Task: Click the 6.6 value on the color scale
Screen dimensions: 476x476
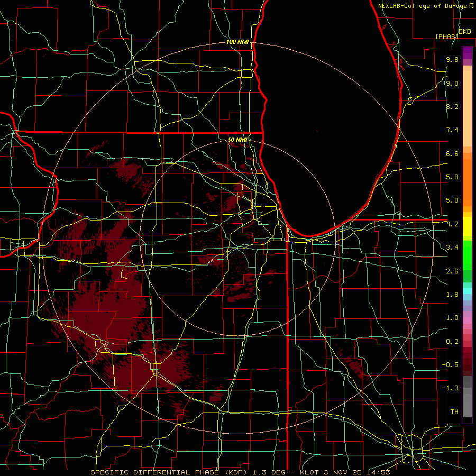Action: click(x=452, y=153)
